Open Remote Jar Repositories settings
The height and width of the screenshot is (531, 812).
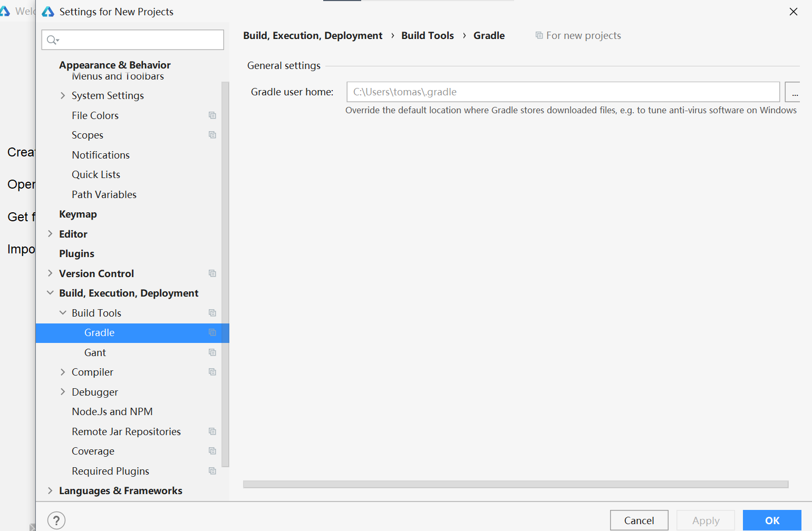126,431
